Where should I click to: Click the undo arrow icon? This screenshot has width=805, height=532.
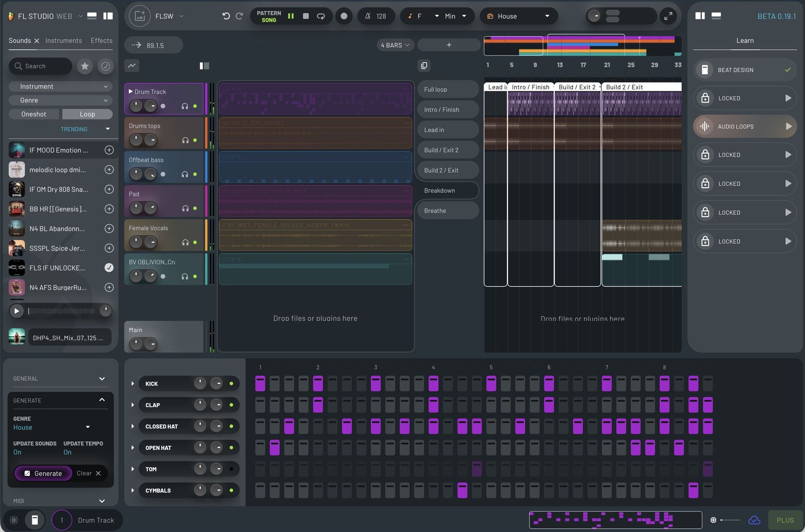pos(226,16)
